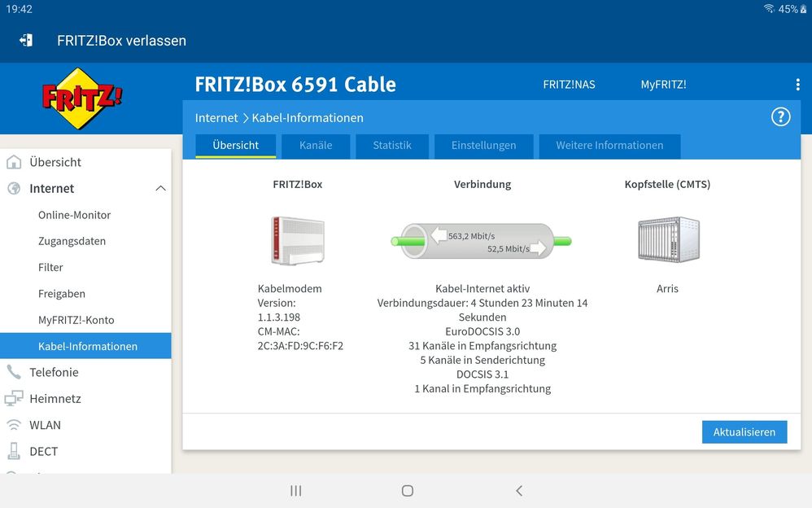This screenshot has height=508, width=812.
Task: Click the network computers icon for Heimnetz
Action: click(14, 398)
